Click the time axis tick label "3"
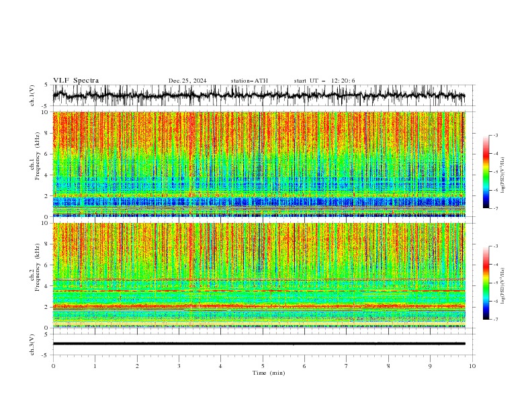 coord(179,366)
